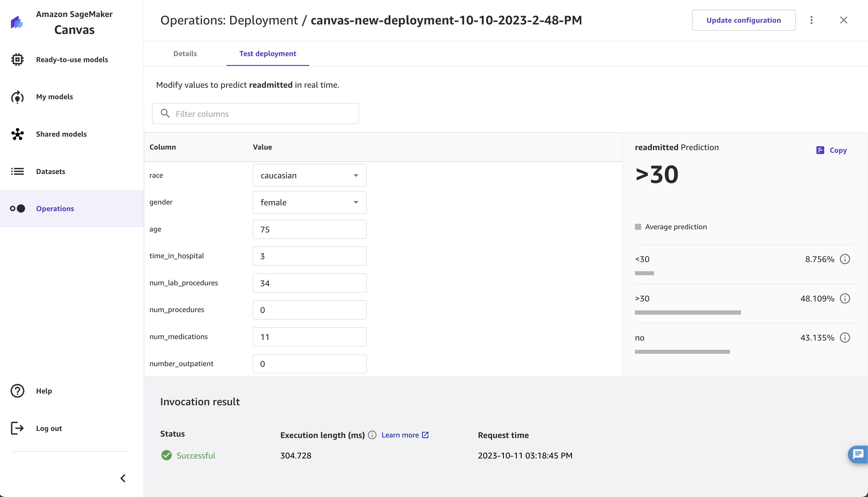This screenshot has height=497, width=868.
Task: Click the age input field value
Action: point(309,229)
